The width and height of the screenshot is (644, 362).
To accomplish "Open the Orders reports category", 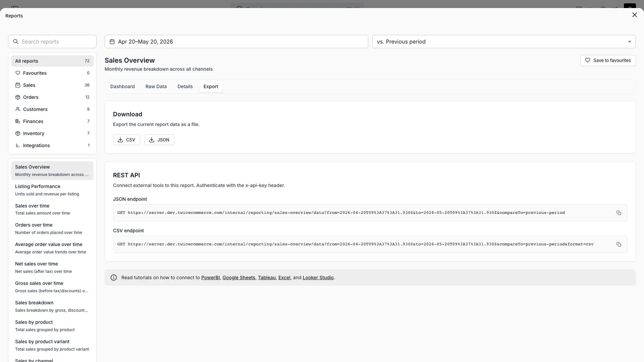I will (x=52, y=97).
